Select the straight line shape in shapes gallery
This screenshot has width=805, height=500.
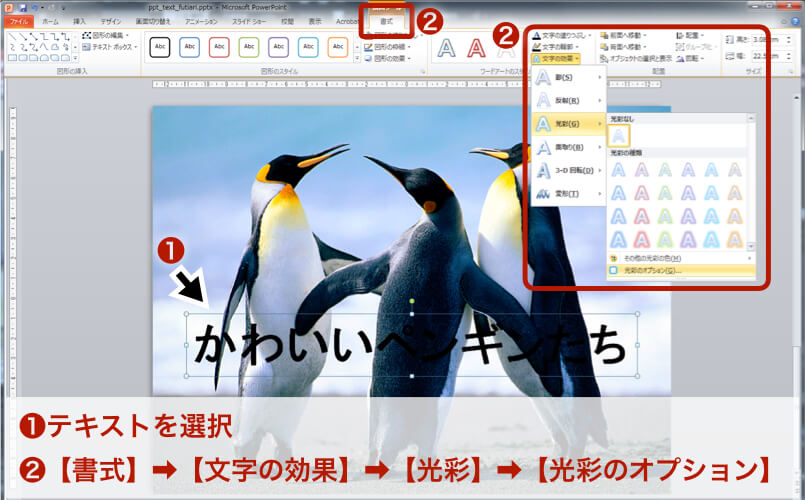point(12,36)
